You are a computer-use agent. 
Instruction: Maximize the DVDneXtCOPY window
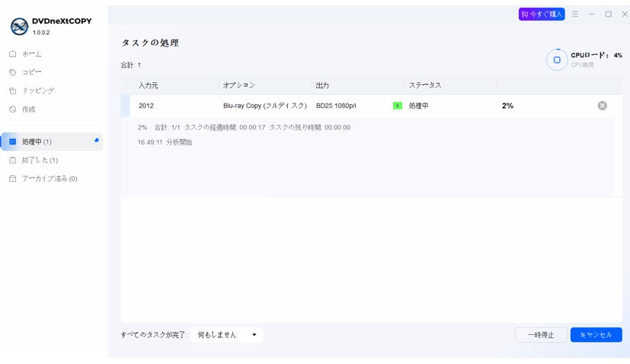(x=609, y=14)
